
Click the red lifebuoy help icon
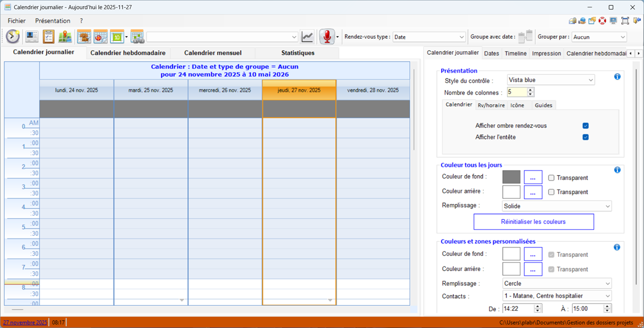point(603,21)
